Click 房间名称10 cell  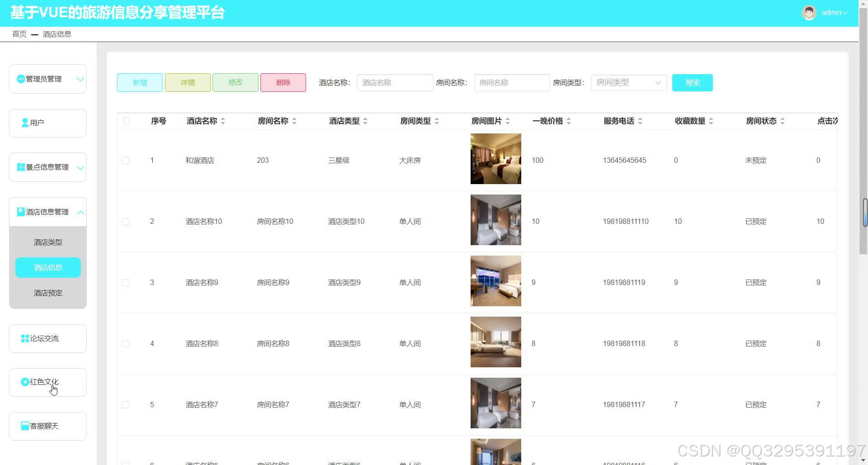pyautogui.click(x=275, y=222)
